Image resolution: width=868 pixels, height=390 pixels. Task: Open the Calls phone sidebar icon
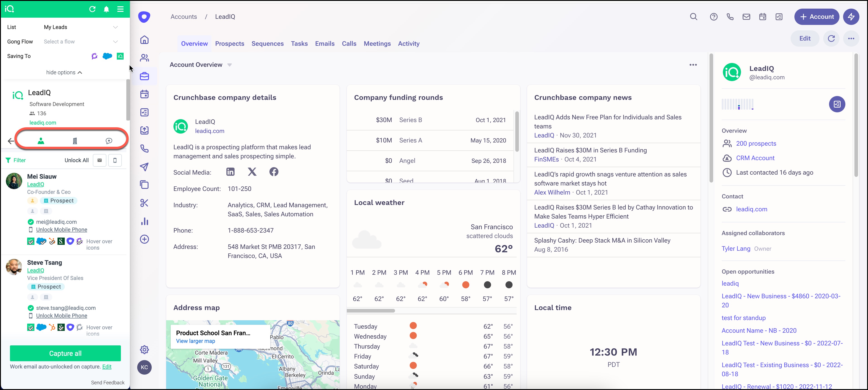[144, 149]
